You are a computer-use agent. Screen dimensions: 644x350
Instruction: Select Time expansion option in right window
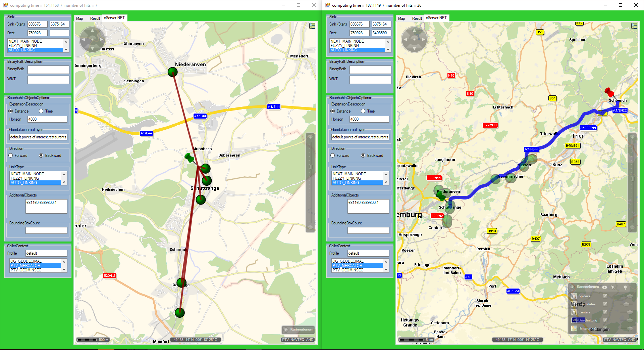click(x=363, y=111)
